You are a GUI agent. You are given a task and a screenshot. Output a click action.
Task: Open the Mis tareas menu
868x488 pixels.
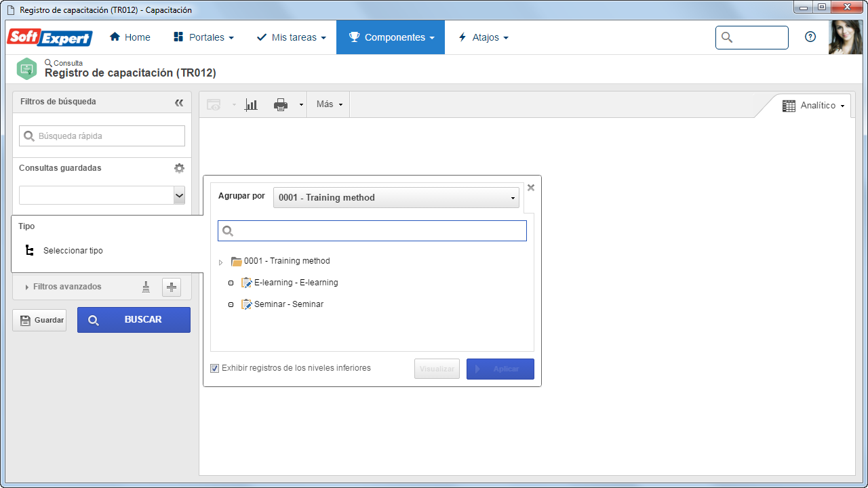click(291, 37)
